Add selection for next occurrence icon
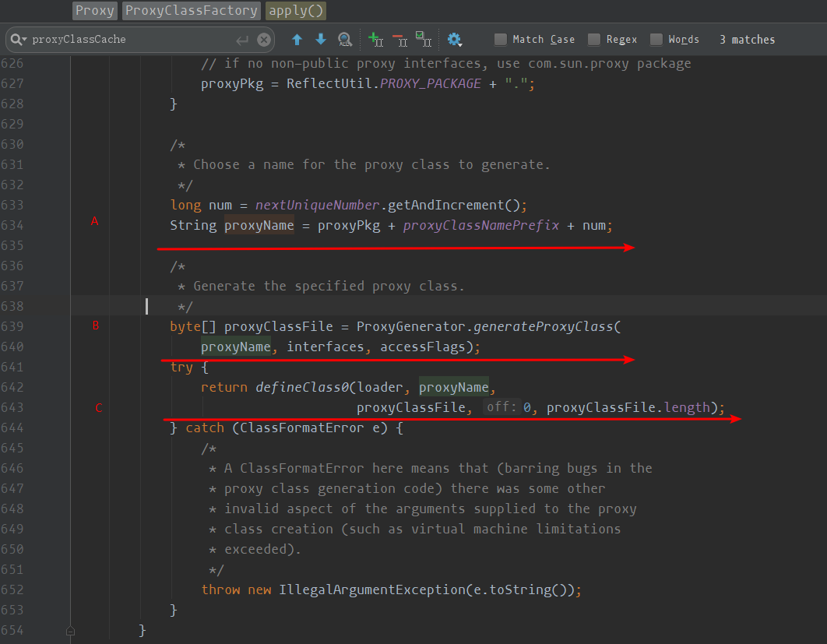827x644 pixels. point(375,40)
